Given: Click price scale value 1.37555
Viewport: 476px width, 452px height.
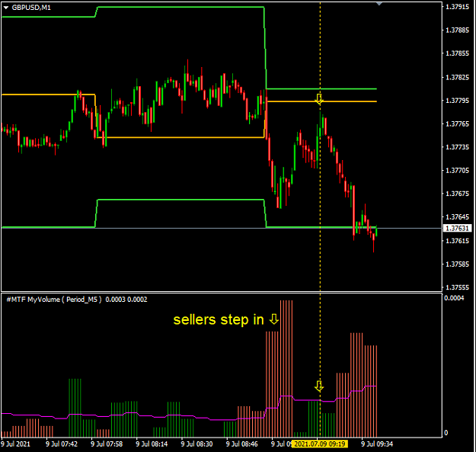Looking at the screenshot, I should 457,287.
